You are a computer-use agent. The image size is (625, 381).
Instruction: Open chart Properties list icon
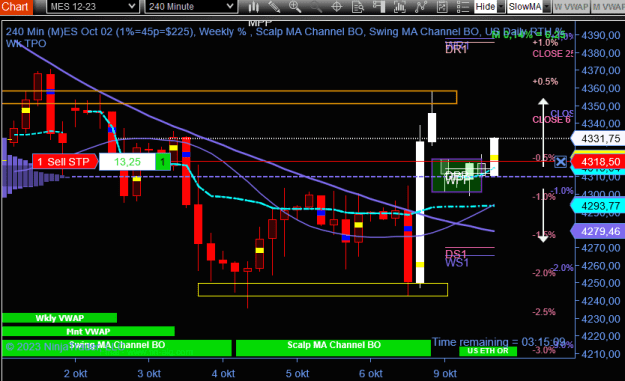click(462, 7)
